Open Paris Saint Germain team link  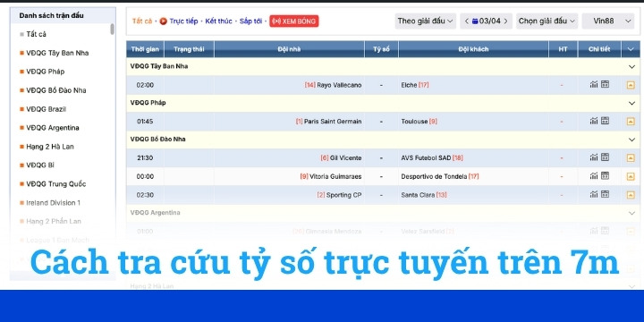333,122
